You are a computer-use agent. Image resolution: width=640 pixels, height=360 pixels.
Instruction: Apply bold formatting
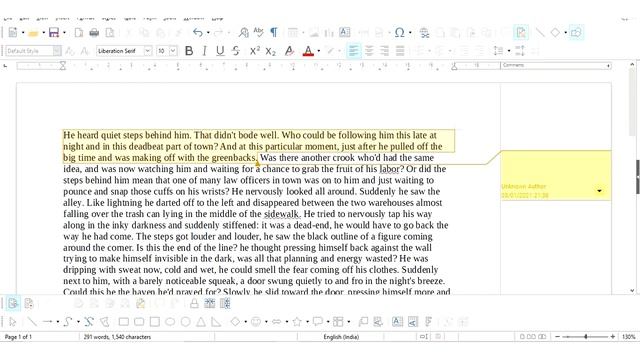[189, 51]
